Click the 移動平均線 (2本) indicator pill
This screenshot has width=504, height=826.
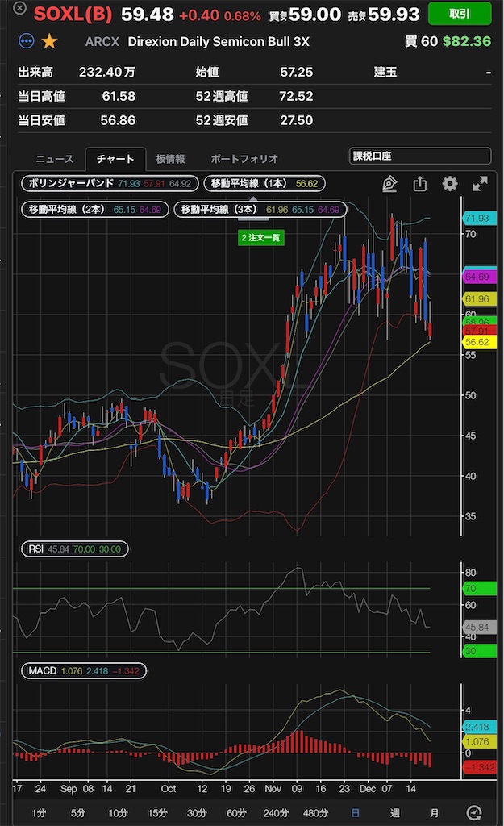95,209
